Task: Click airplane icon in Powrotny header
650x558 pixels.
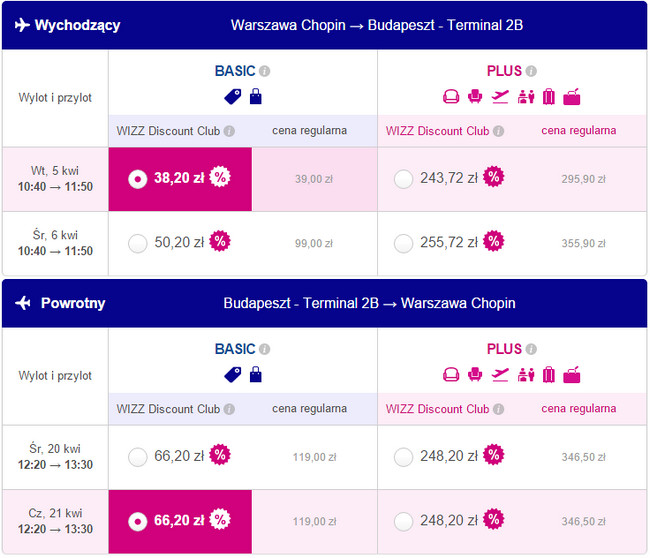Action: click(x=21, y=303)
